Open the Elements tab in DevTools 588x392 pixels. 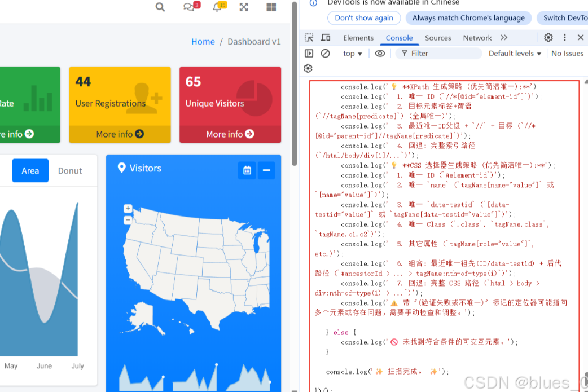tap(358, 38)
